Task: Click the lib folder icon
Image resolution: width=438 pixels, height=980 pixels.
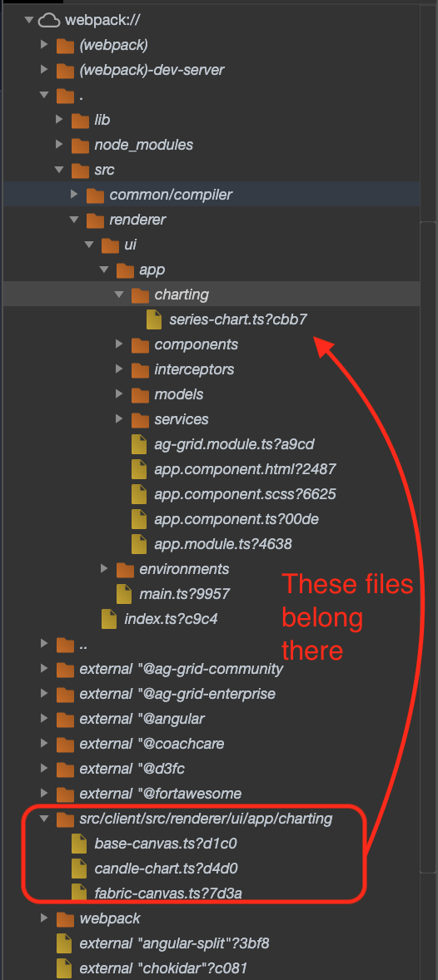Action: pos(80,120)
